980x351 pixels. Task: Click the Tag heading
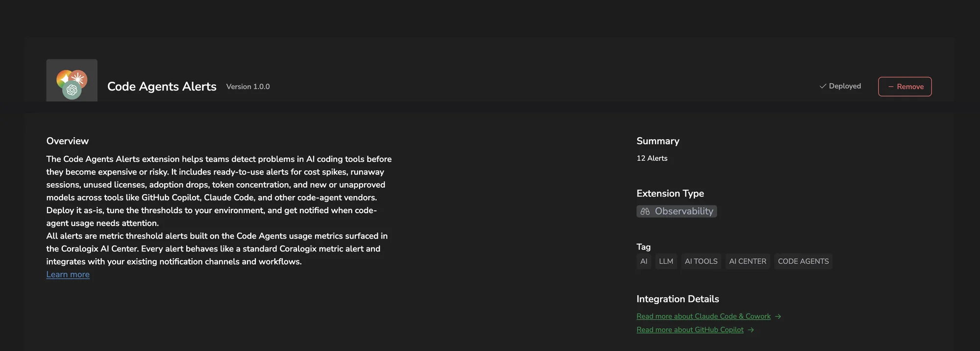pyautogui.click(x=643, y=247)
